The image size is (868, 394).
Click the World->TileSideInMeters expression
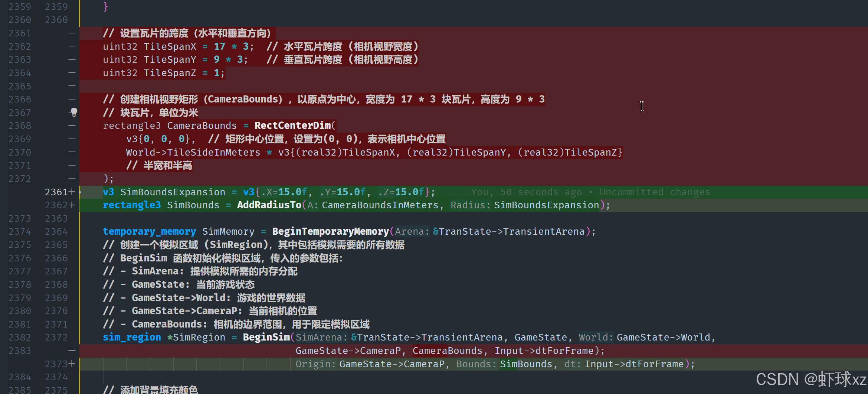pos(193,152)
